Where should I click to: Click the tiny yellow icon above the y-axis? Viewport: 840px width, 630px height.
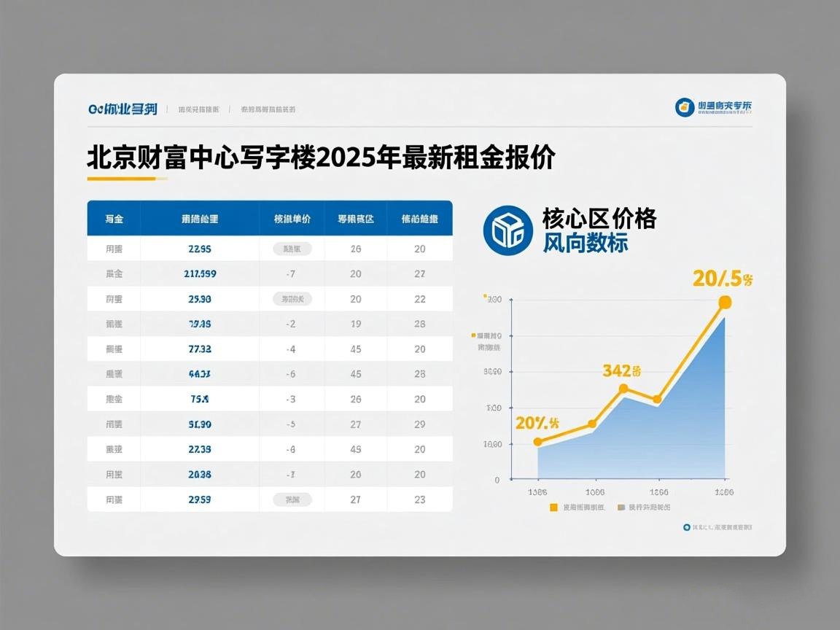point(483,296)
